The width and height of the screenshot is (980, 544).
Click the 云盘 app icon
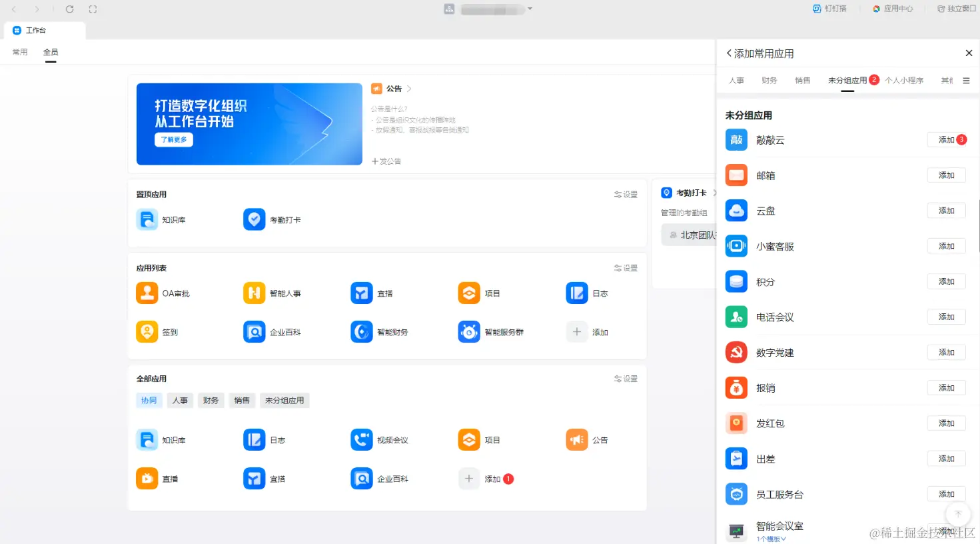point(736,211)
